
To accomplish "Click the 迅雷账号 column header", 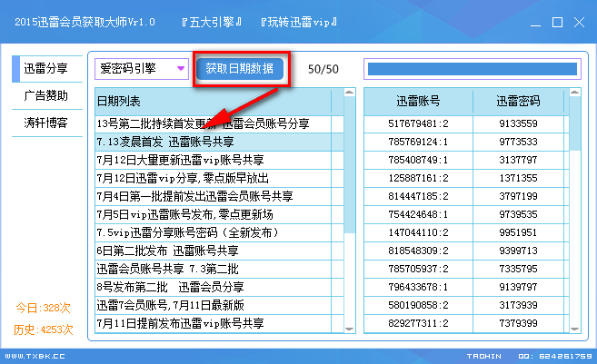I will [418, 101].
